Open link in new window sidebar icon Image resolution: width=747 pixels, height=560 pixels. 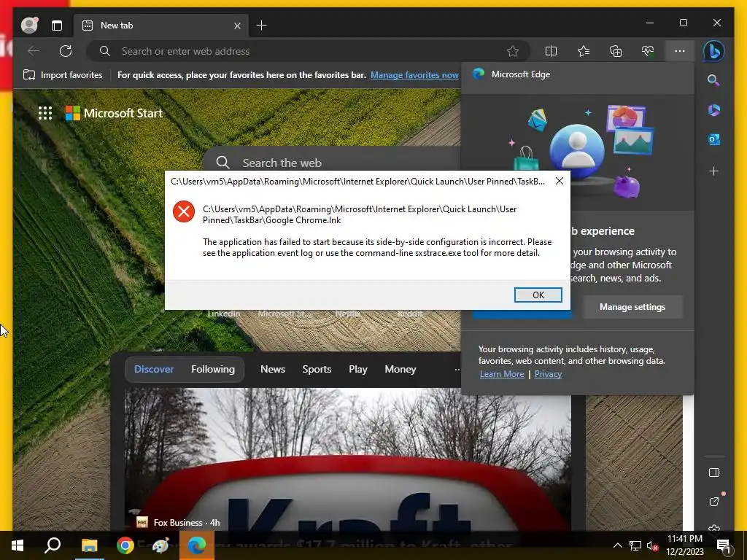[713, 502]
